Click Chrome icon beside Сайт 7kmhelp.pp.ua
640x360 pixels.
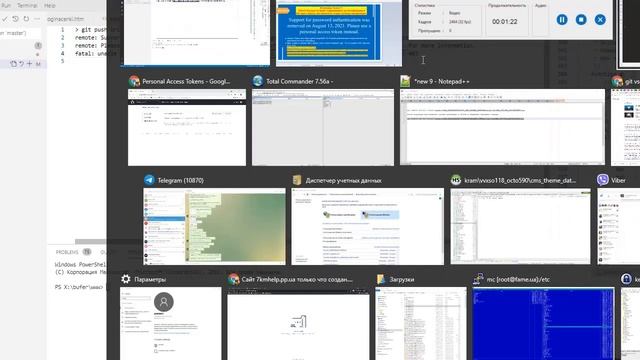click(233, 279)
